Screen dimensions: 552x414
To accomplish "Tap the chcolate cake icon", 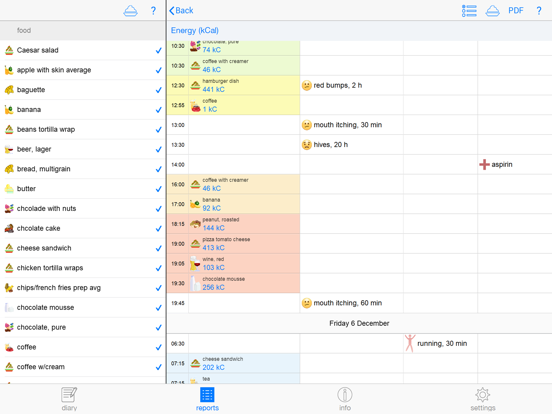I will (9, 228).
